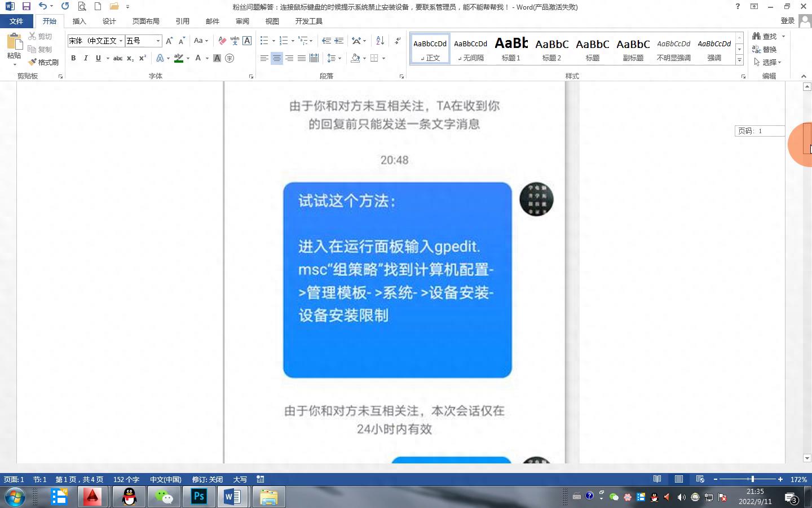The image size is (812, 508).
Task: Click 修订:关闭 to enable track changes
Action: (x=207, y=479)
